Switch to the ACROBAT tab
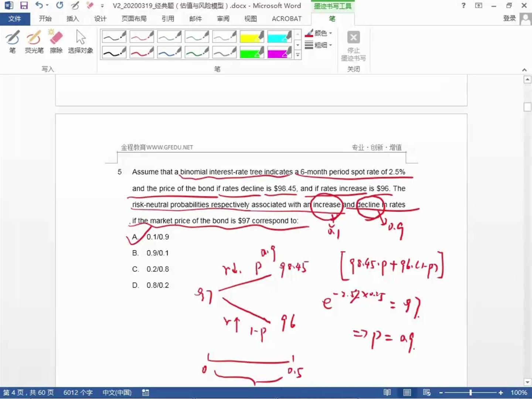This screenshot has width=532, height=399. click(x=287, y=19)
